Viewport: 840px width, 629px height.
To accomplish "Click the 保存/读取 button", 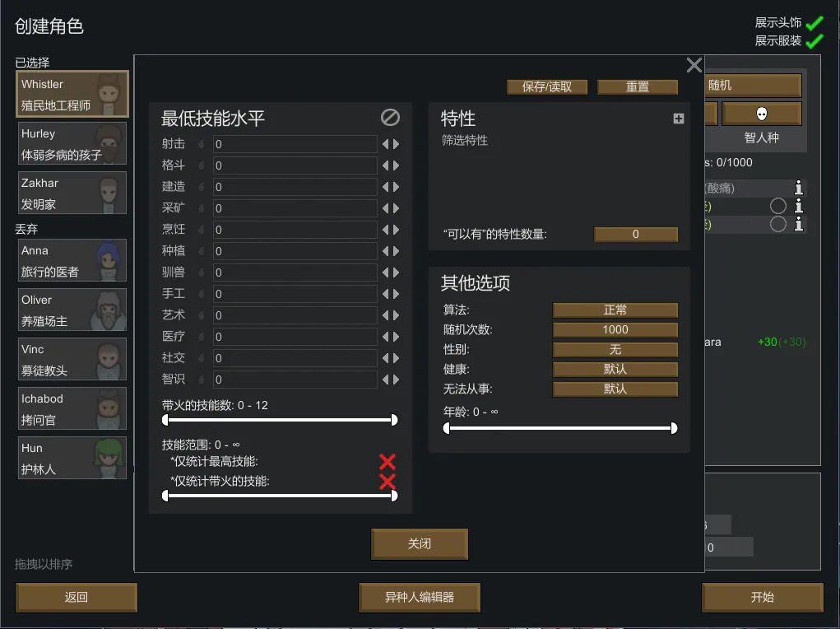I will [547, 87].
